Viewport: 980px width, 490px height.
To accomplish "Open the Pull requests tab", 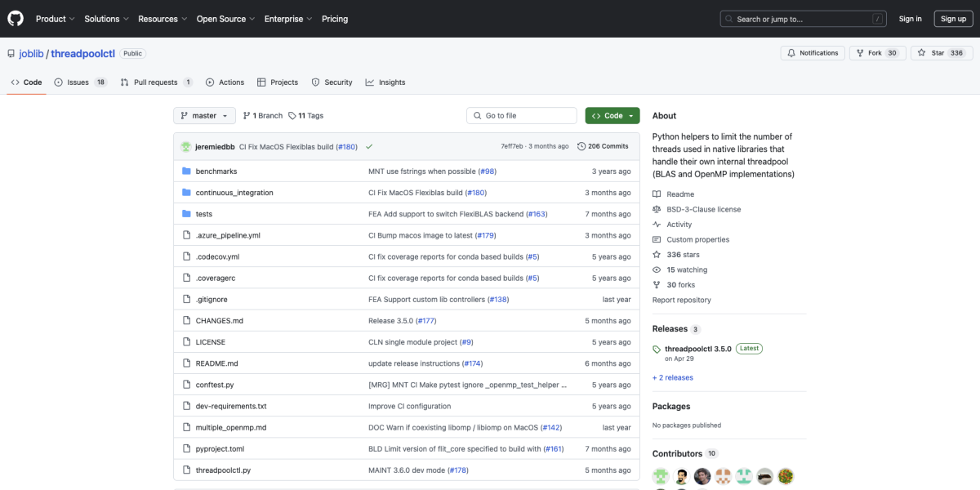I will [x=156, y=82].
